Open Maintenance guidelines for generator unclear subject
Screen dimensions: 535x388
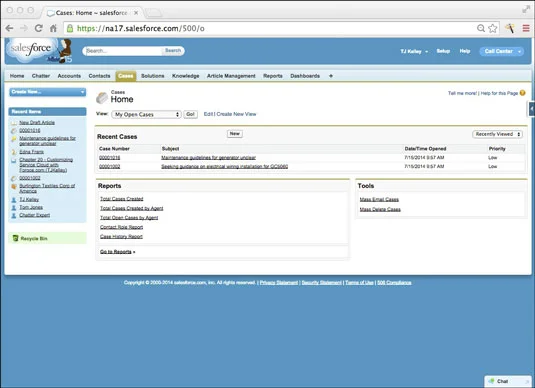208,158
